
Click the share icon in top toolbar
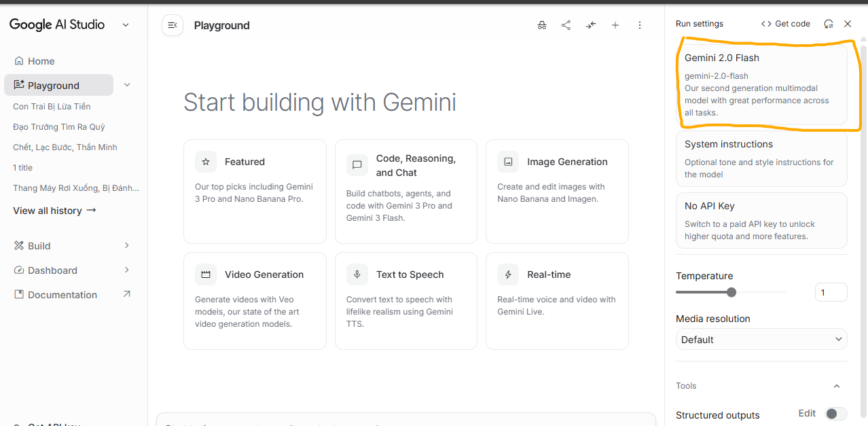(x=566, y=25)
